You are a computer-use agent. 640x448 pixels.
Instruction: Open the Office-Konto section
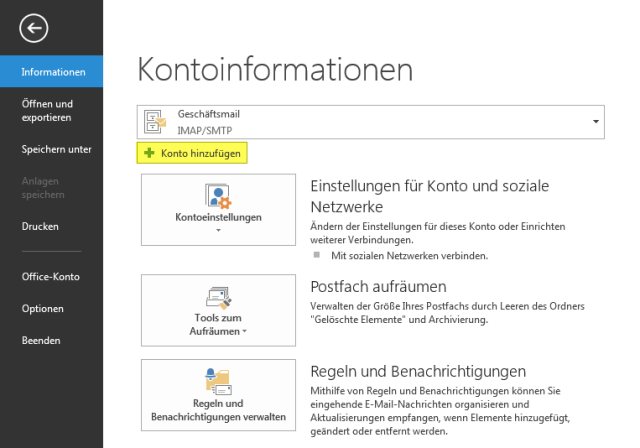point(50,276)
